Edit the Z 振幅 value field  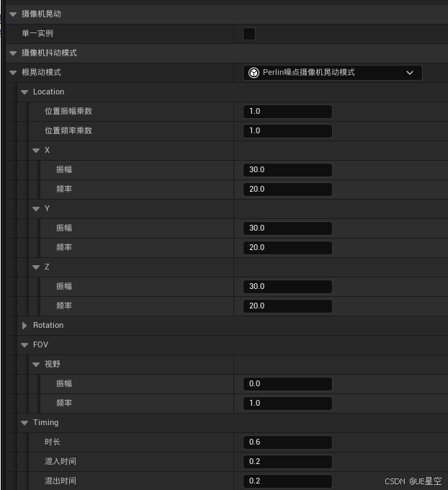click(287, 287)
